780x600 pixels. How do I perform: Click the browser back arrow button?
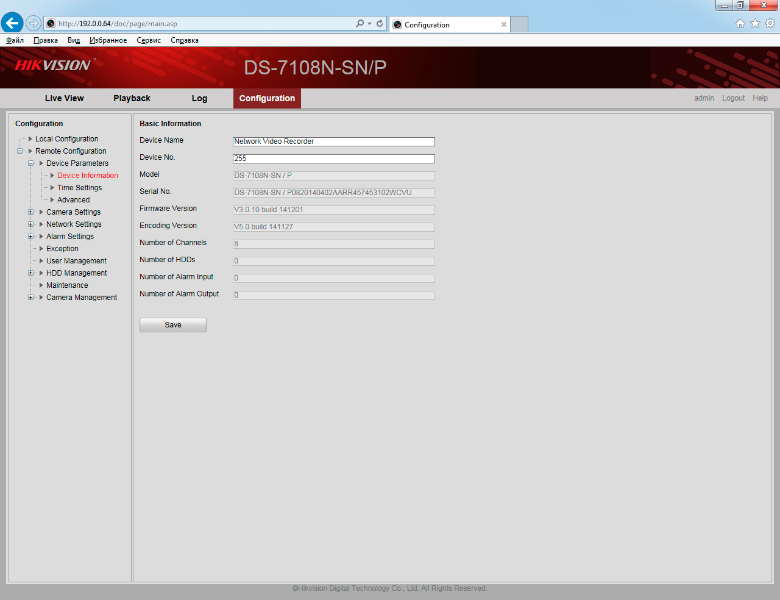(12, 23)
